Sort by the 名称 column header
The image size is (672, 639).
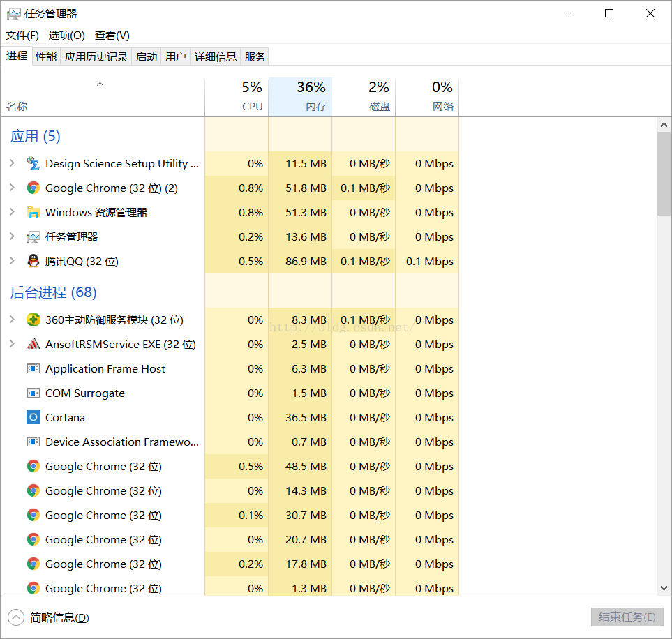pyautogui.click(x=103, y=98)
